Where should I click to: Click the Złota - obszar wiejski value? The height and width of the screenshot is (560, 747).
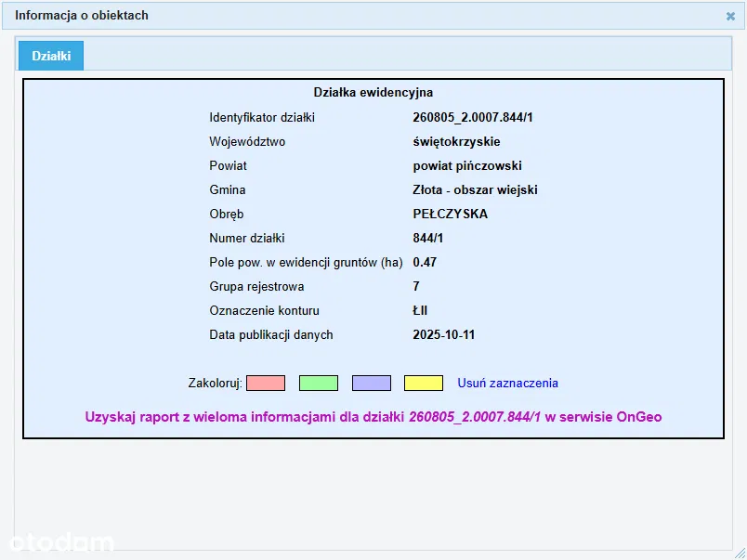point(475,190)
